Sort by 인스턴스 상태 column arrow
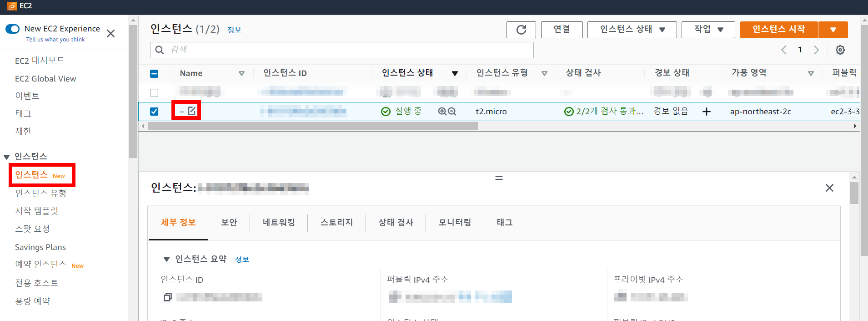This screenshot has height=321, width=868. [x=455, y=73]
